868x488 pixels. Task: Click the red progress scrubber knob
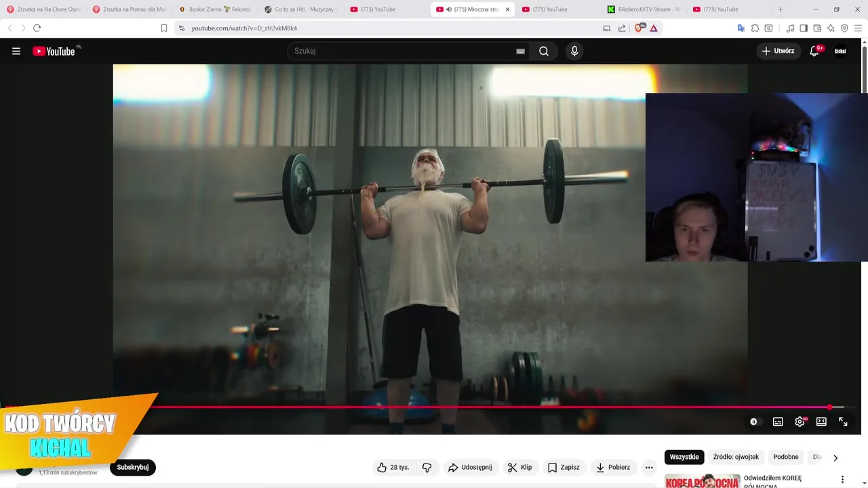click(x=829, y=407)
